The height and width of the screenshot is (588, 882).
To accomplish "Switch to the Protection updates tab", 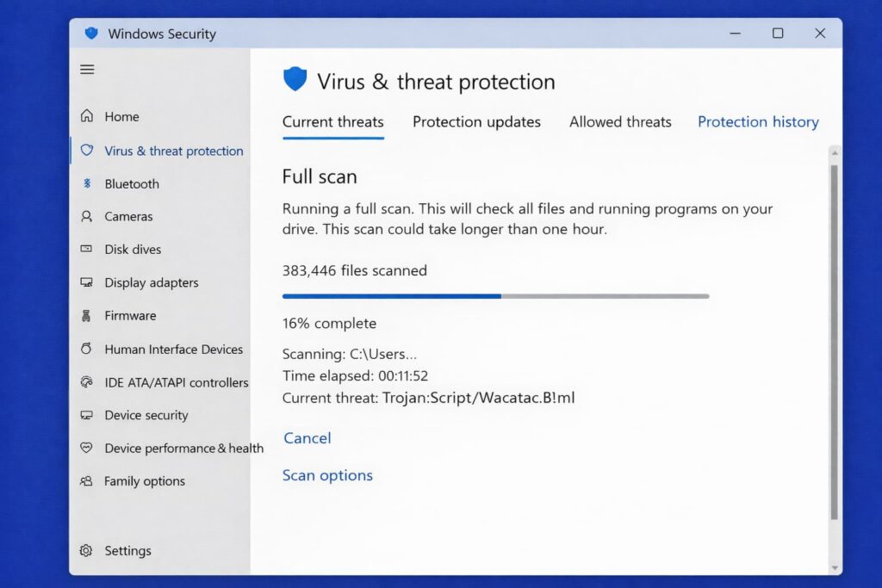I will click(x=476, y=122).
